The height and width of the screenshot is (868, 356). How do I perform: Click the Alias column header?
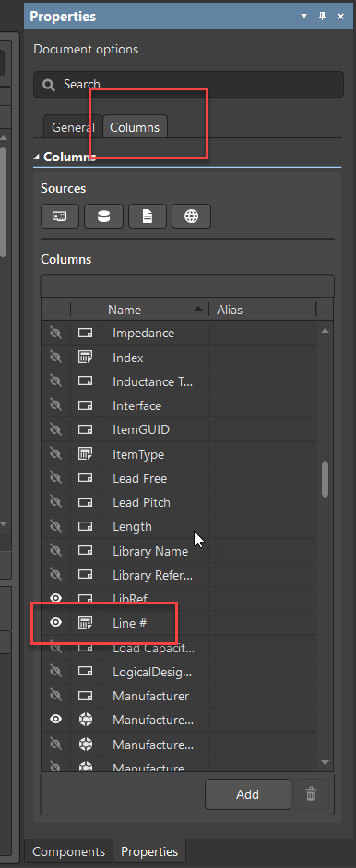click(x=262, y=310)
